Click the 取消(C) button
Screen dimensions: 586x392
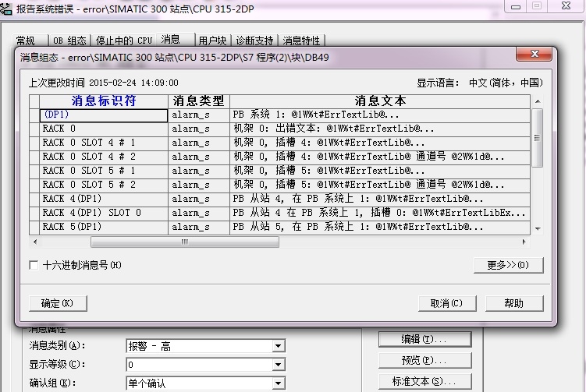point(447,303)
